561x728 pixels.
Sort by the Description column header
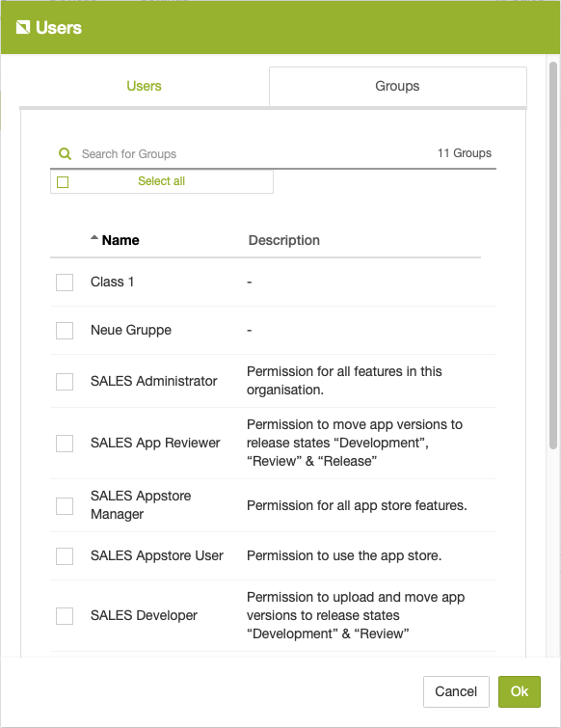pyautogui.click(x=284, y=240)
